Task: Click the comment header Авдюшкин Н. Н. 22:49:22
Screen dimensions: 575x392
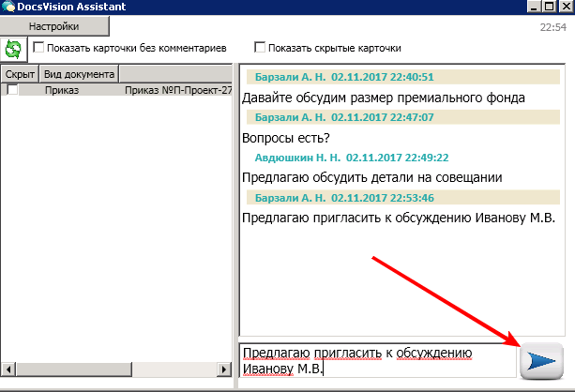Action: [352, 158]
